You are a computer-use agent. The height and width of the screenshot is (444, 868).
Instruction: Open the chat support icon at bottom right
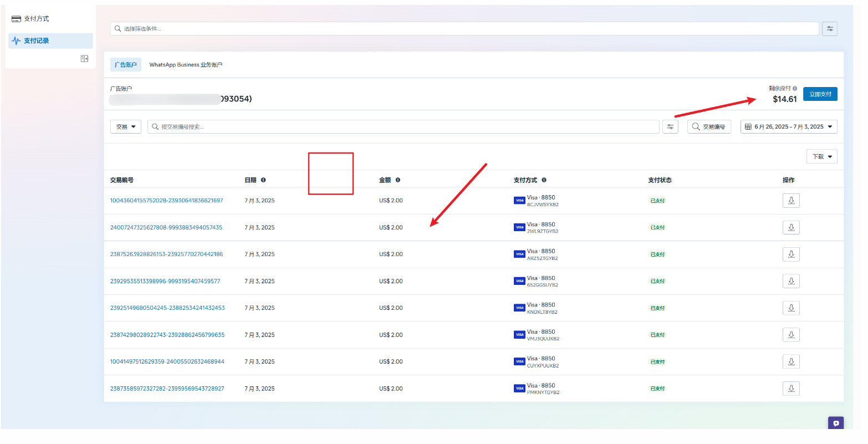pyautogui.click(x=836, y=423)
